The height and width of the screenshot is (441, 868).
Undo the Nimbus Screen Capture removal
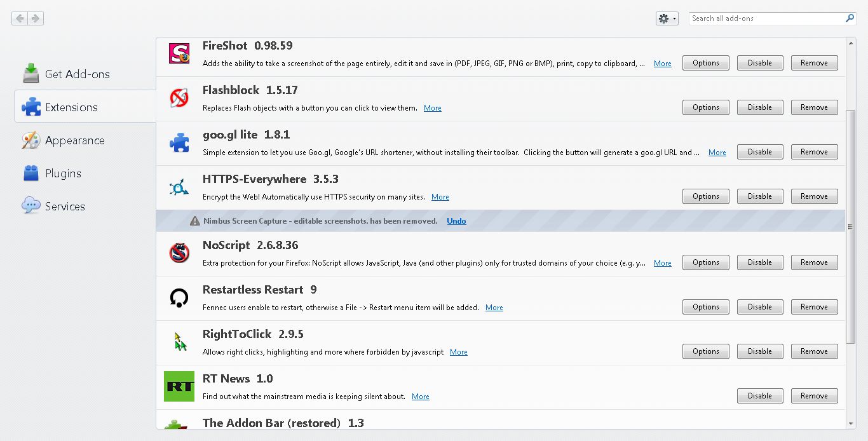456,221
